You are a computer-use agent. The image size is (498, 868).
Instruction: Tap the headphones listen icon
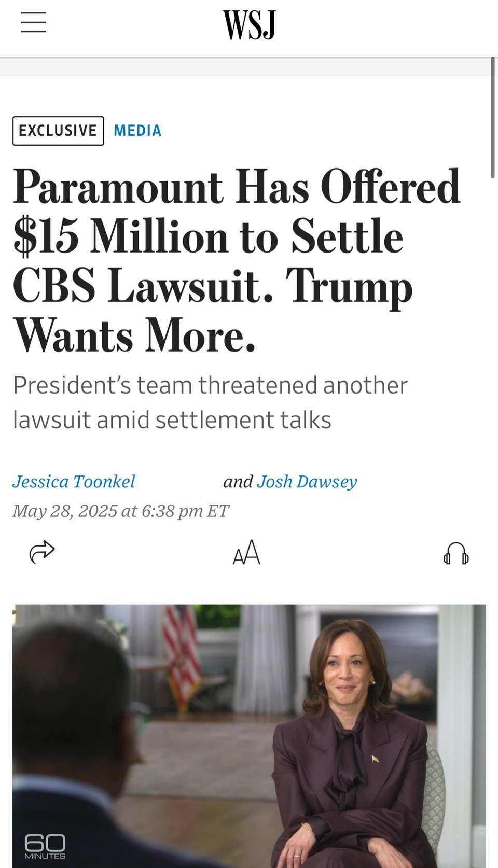point(456,553)
